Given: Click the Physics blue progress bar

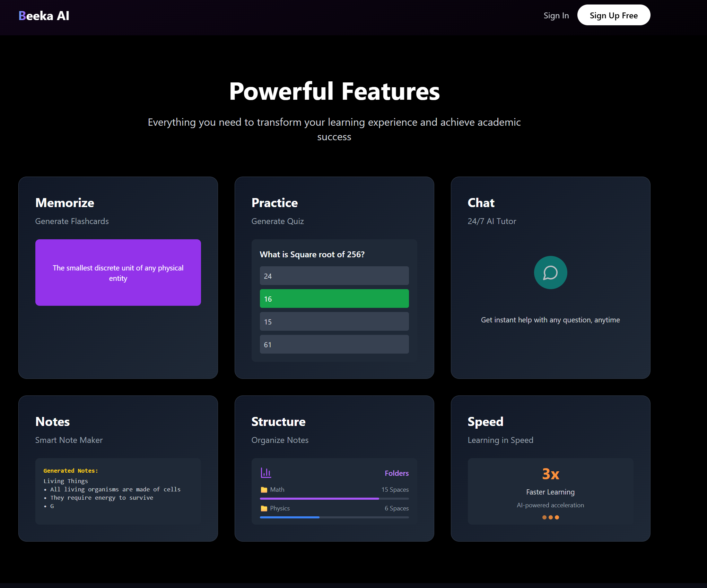Looking at the screenshot, I should [x=290, y=517].
